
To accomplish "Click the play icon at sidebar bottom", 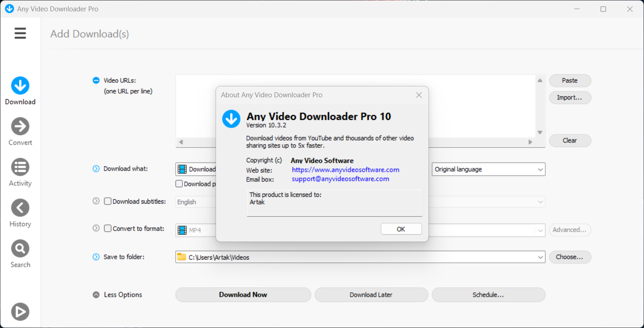I will pyautogui.click(x=20, y=312).
